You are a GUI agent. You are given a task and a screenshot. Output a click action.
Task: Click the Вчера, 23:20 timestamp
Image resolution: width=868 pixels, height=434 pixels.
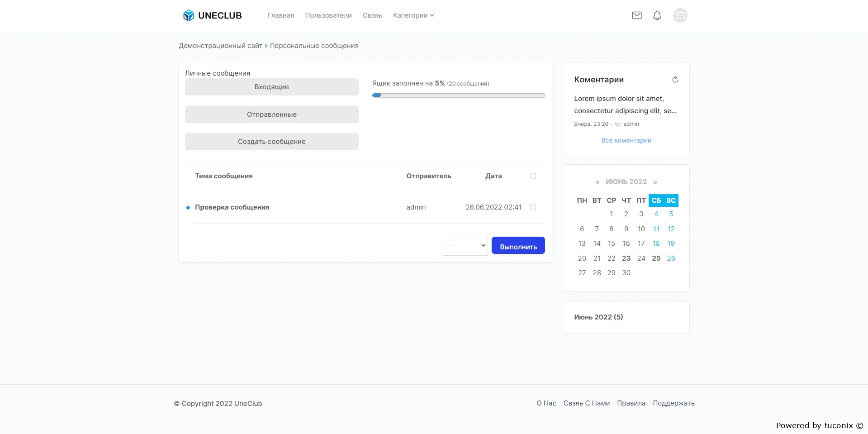pyautogui.click(x=591, y=124)
